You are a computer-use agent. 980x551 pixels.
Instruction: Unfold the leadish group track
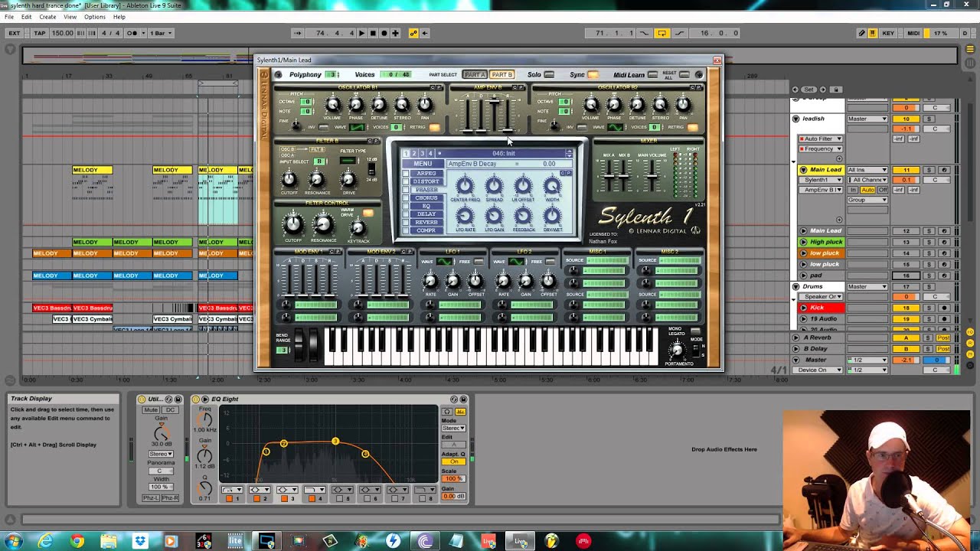click(x=795, y=119)
